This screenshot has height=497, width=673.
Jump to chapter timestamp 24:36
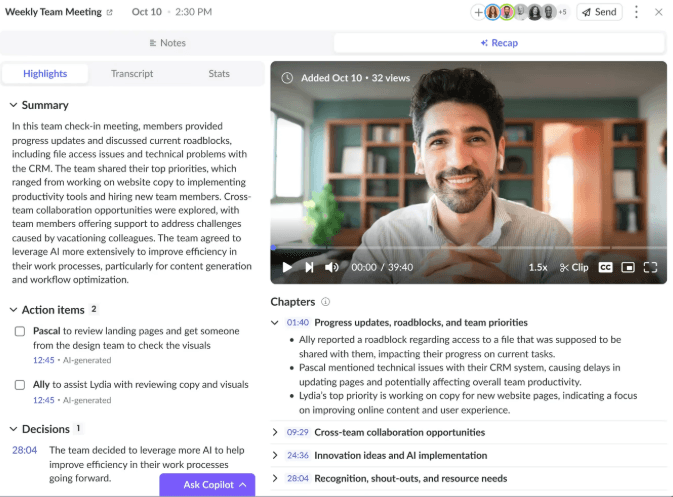tap(297, 455)
